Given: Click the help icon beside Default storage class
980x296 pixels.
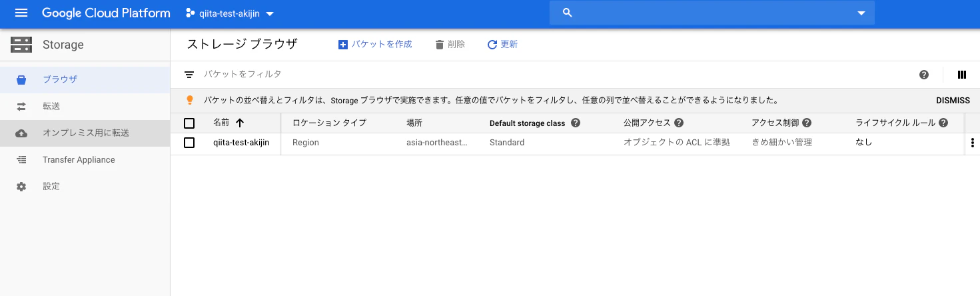Looking at the screenshot, I should pos(576,123).
